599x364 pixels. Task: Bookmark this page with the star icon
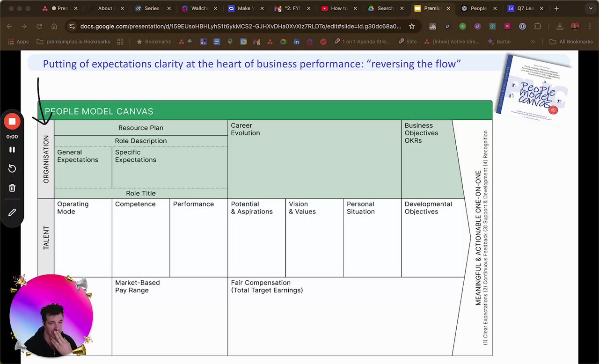point(412,27)
